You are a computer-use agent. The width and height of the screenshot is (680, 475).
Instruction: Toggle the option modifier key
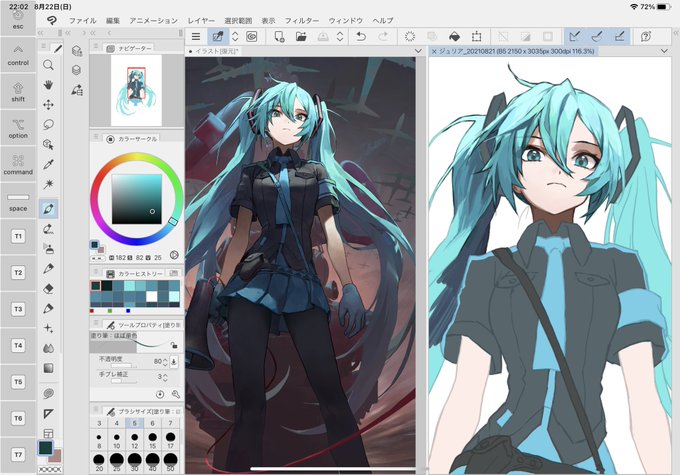[18, 128]
